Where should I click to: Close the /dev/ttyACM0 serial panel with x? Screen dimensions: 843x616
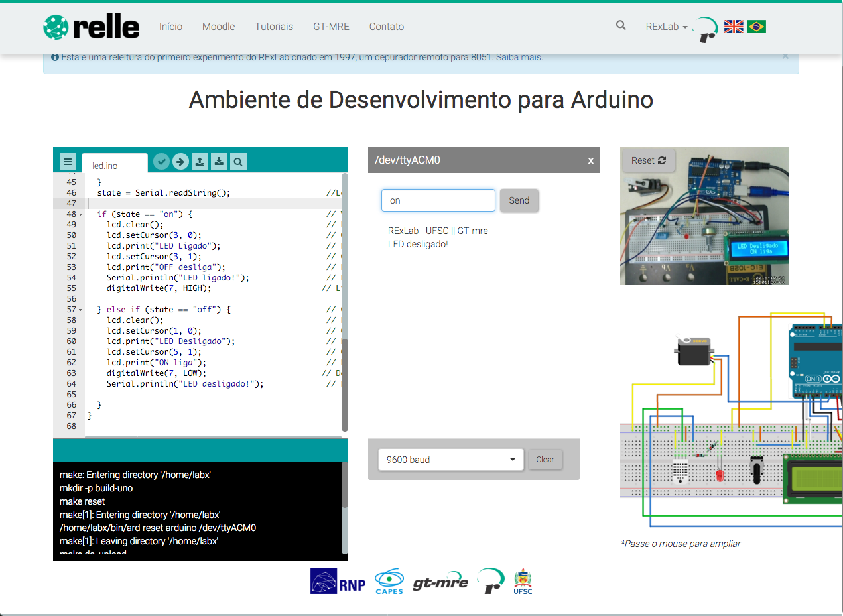point(590,160)
